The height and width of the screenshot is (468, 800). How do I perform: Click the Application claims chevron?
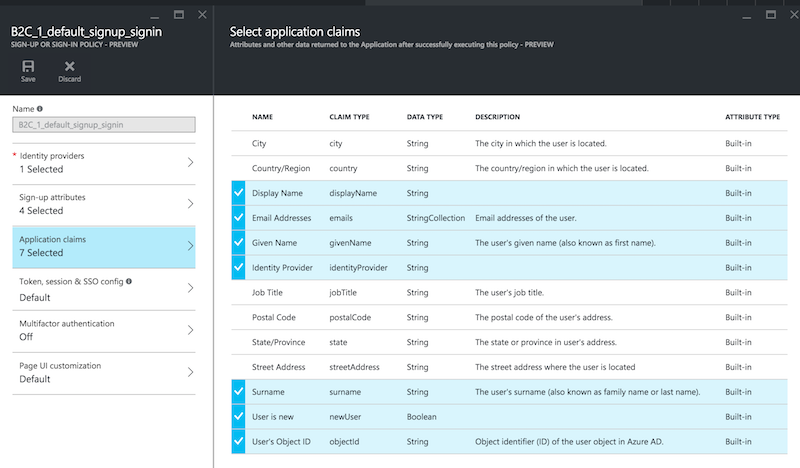(190, 246)
